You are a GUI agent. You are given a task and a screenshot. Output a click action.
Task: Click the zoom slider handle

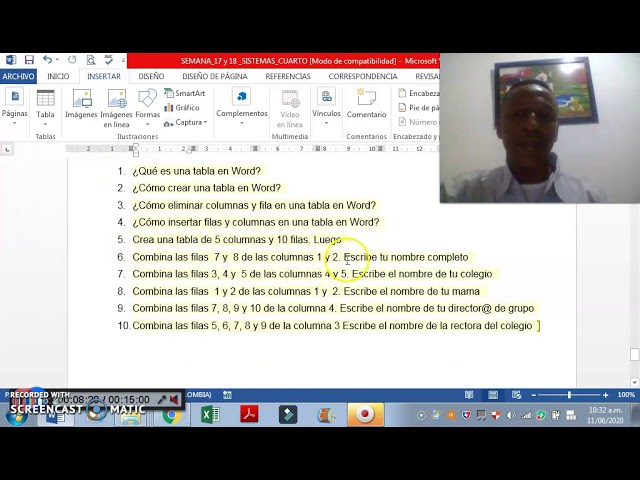pyautogui.click(x=569, y=395)
